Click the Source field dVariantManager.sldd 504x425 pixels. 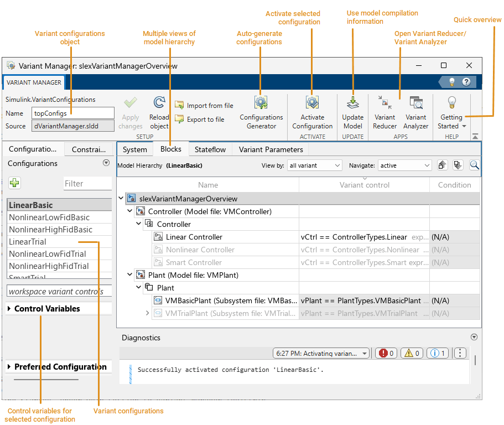point(72,126)
